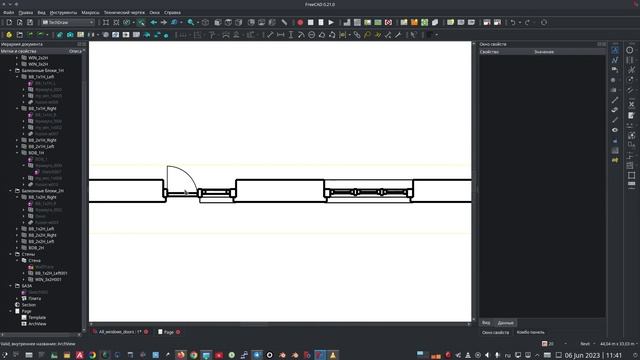Viewport: 640px width, 360px height.
Task: Click the insert page from template icon
Action: pos(20,35)
